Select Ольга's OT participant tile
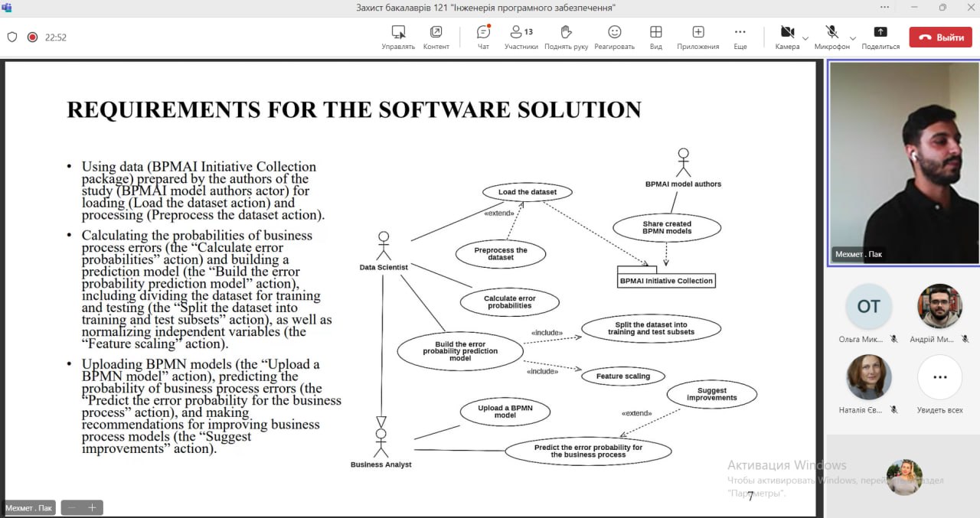The image size is (980, 518). pyautogui.click(x=868, y=307)
